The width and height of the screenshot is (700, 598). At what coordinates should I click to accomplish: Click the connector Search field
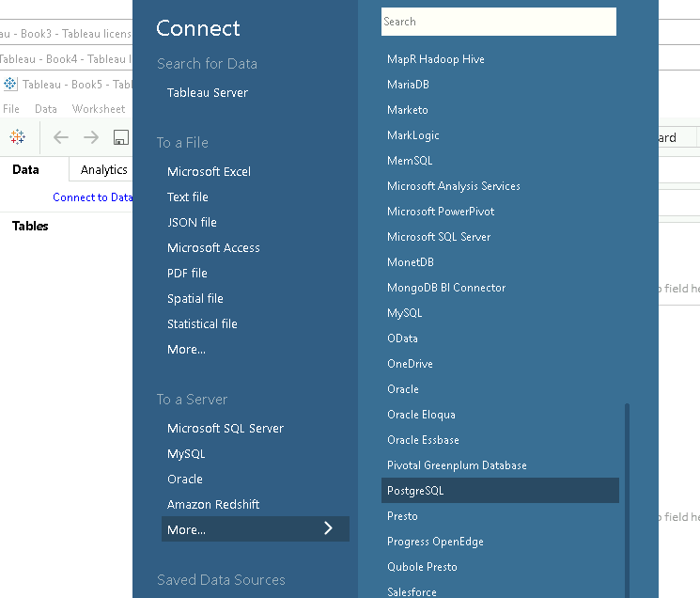(499, 22)
